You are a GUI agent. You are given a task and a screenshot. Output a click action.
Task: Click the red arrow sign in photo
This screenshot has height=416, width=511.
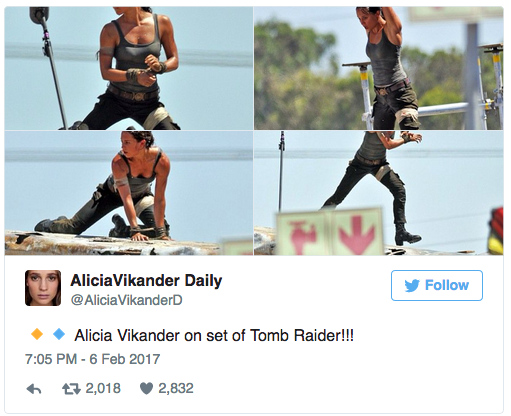[x=357, y=232]
